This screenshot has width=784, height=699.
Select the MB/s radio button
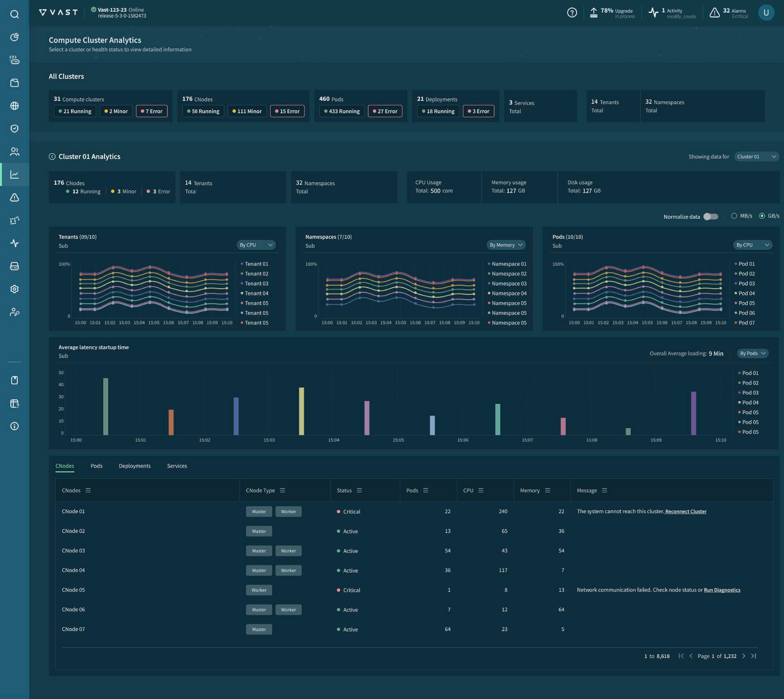[x=734, y=216]
